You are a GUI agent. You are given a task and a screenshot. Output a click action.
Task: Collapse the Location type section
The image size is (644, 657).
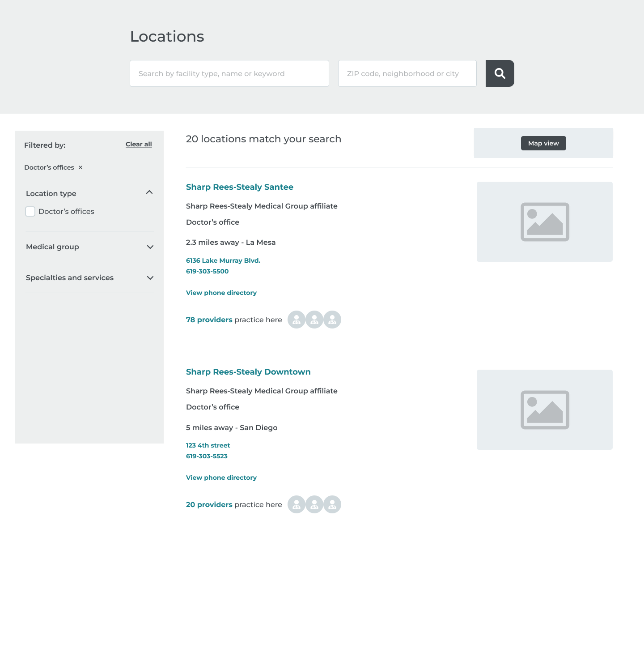point(149,192)
